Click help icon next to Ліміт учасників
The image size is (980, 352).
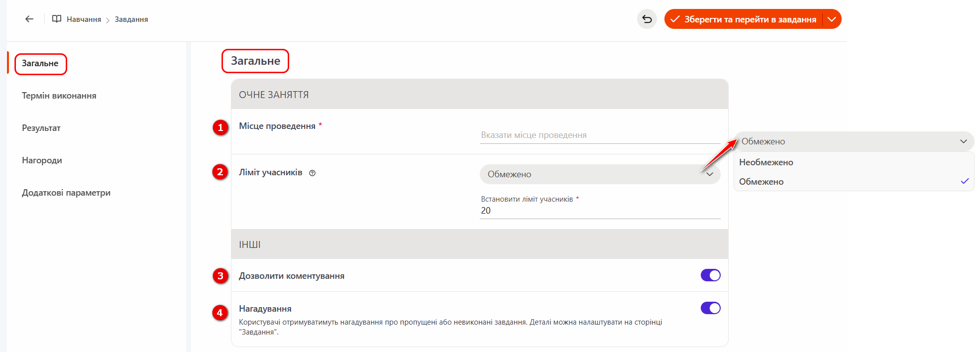click(x=312, y=173)
